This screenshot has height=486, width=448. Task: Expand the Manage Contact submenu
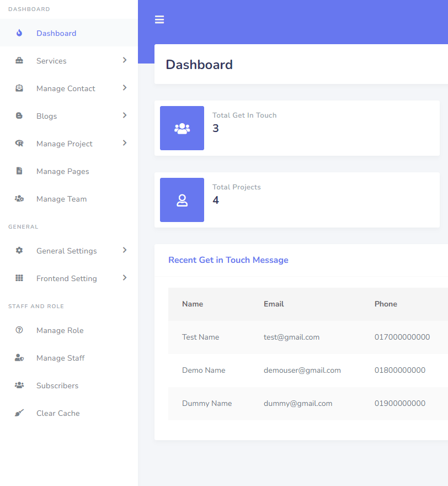tap(125, 88)
